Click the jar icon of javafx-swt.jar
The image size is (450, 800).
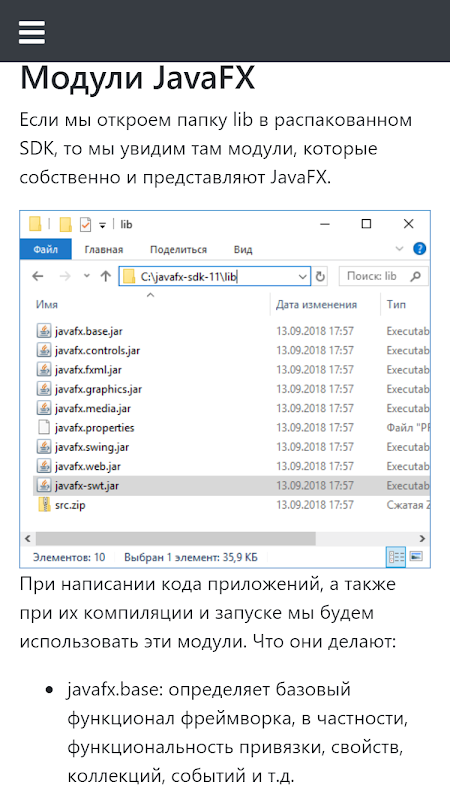(x=44, y=486)
